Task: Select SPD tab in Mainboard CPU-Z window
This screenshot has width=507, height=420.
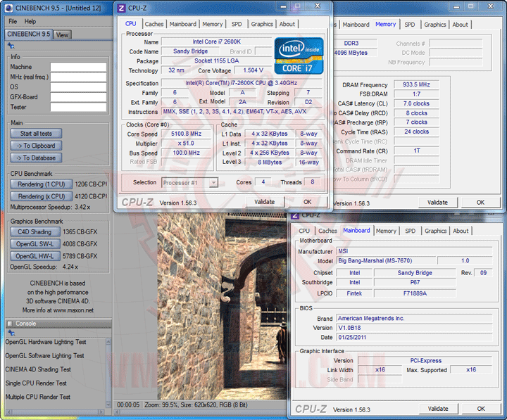Action: point(410,231)
